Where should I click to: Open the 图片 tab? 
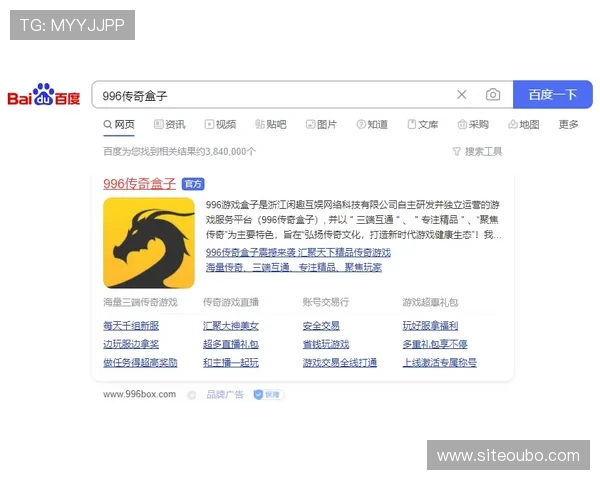(x=321, y=124)
